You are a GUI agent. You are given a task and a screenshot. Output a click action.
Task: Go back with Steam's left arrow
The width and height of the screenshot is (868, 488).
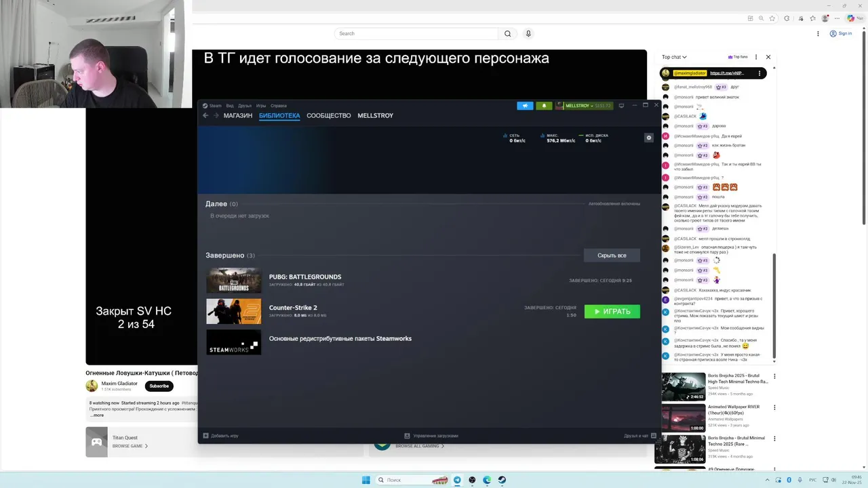pyautogui.click(x=205, y=115)
